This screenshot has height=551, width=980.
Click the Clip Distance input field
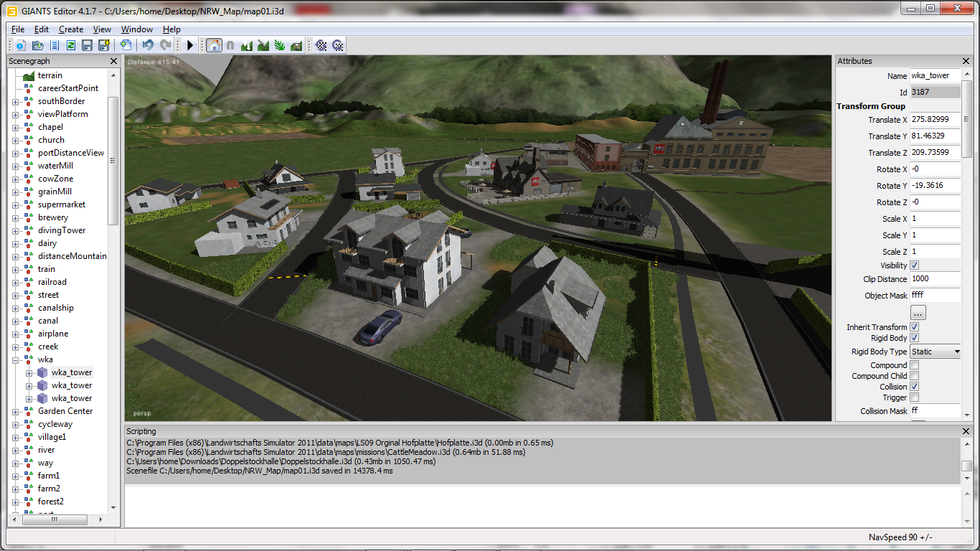[x=935, y=279]
